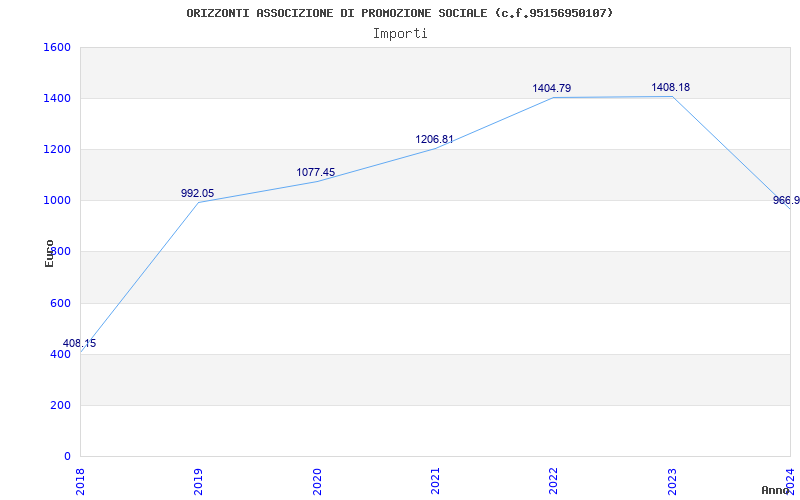Image resolution: width=800 pixels, height=500 pixels.
Task: Click the Importi subtitle
Action: tap(400, 34)
